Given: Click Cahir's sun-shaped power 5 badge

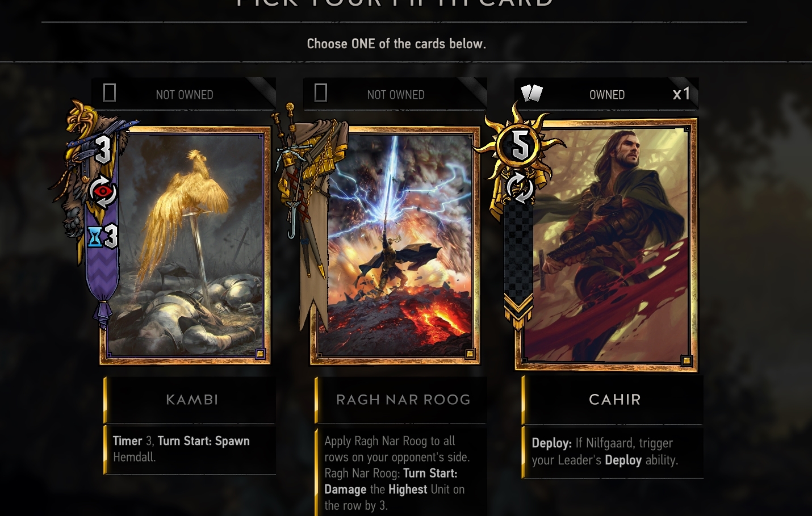Looking at the screenshot, I should point(520,146).
